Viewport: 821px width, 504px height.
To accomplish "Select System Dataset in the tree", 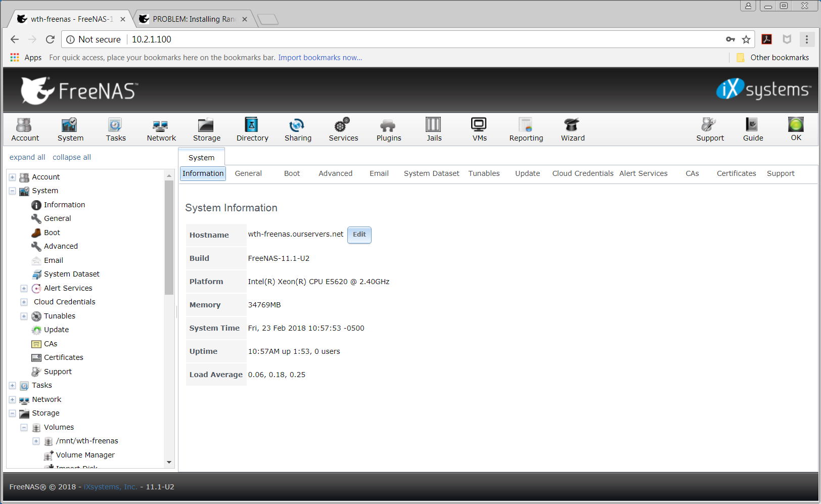I will coord(71,274).
